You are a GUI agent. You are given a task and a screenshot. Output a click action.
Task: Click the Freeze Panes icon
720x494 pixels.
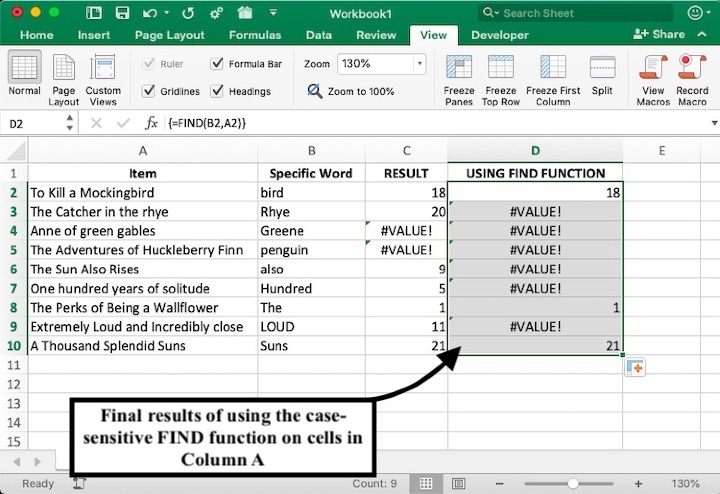tap(459, 68)
